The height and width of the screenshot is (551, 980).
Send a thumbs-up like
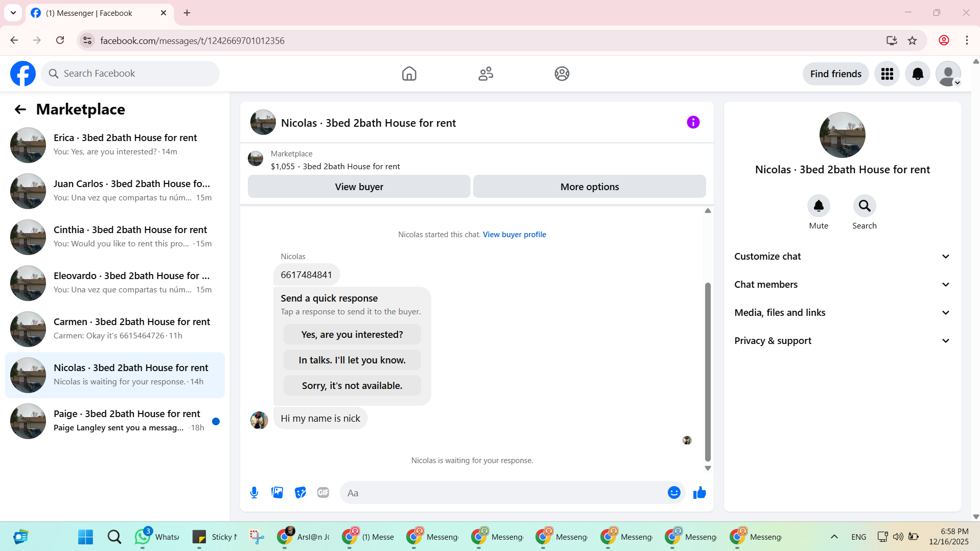tap(699, 493)
